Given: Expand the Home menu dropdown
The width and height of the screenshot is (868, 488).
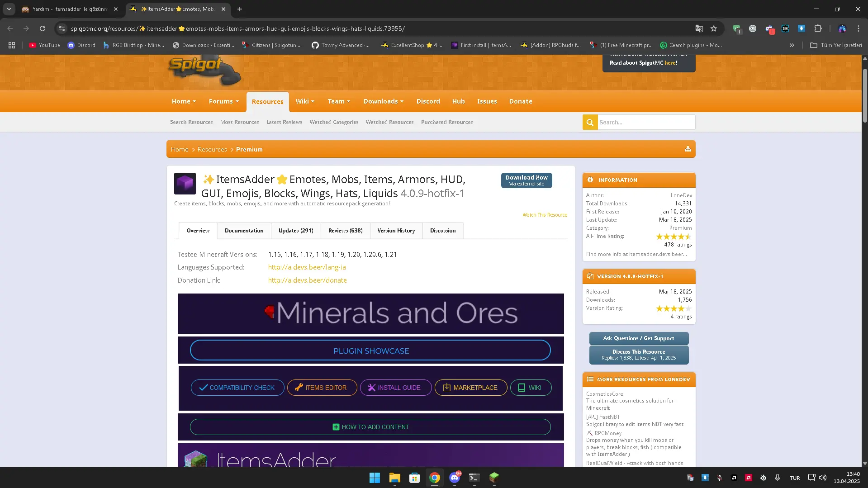Looking at the screenshot, I should 184,101.
